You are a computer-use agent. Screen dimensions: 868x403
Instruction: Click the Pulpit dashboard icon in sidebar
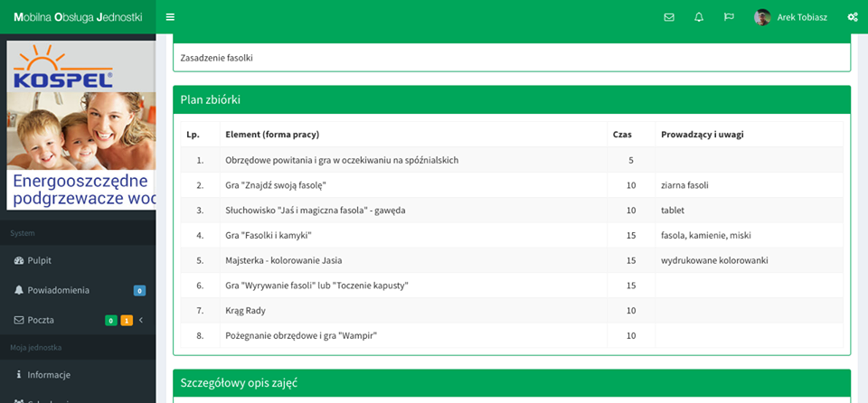point(18,260)
